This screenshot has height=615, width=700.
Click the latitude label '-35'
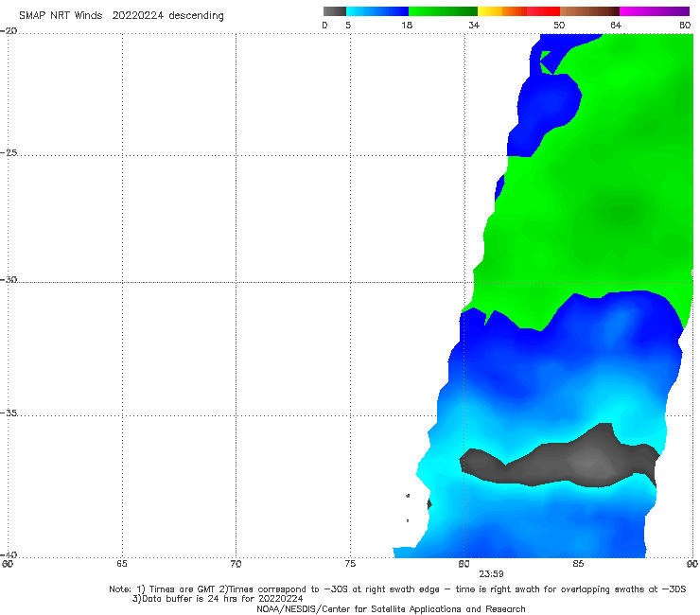tap(9, 413)
